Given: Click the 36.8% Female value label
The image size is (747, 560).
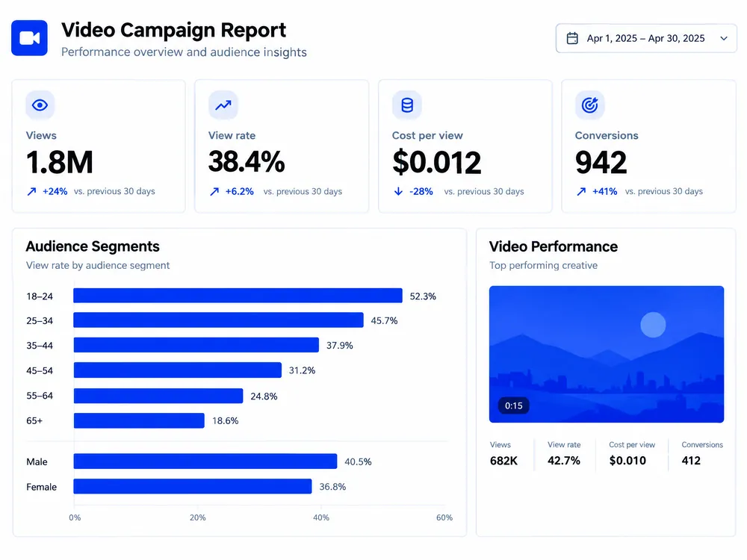Looking at the screenshot, I should [332, 487].
